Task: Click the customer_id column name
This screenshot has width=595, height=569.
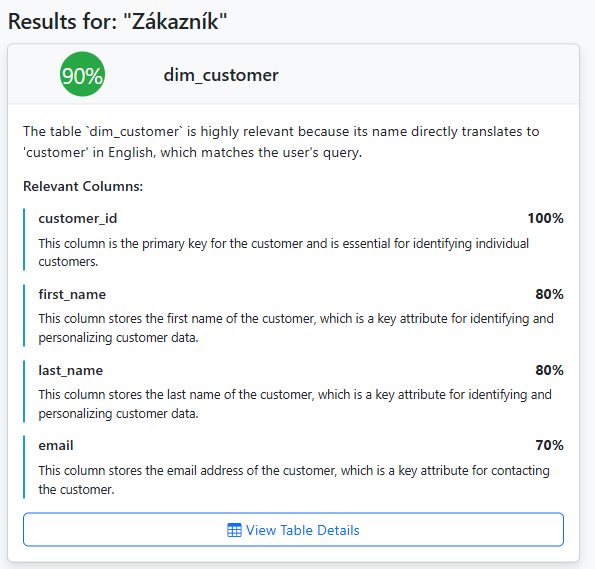Action: click(x=78, y=219)
